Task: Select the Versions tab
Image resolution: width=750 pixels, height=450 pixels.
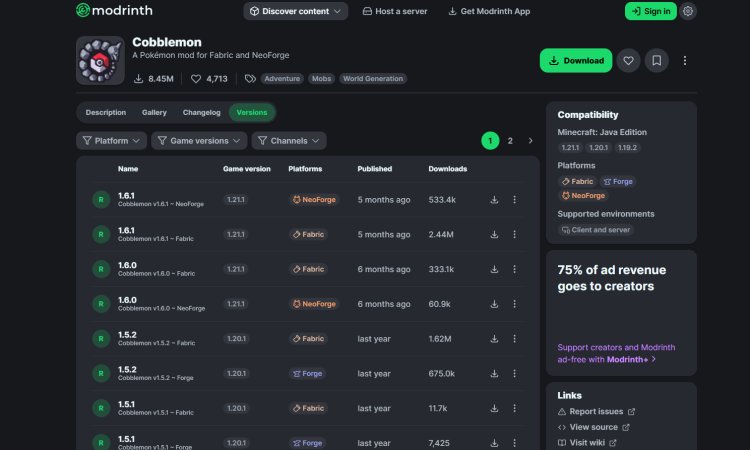Action: click(x=252, y=112)
